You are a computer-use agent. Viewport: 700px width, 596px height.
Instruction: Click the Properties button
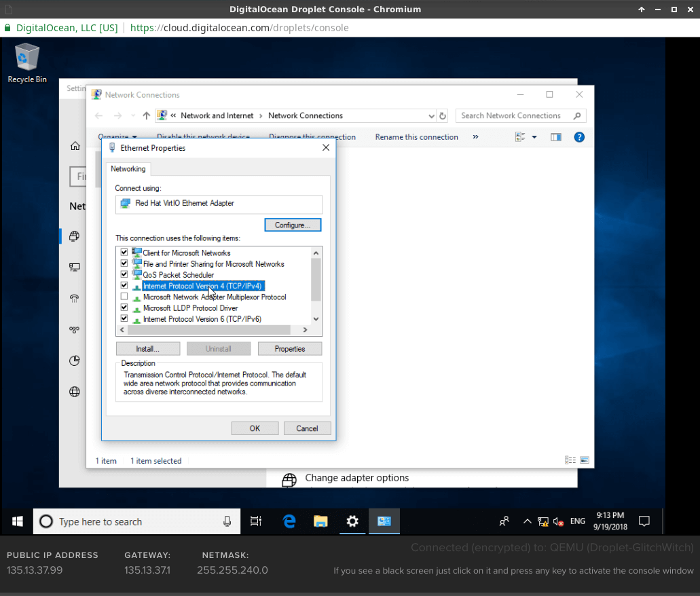pyautogui.click(x=290, y=349)
